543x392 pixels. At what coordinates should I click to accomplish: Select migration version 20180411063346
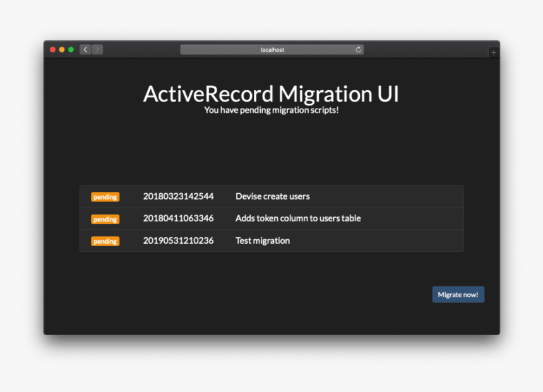point(178,218)
